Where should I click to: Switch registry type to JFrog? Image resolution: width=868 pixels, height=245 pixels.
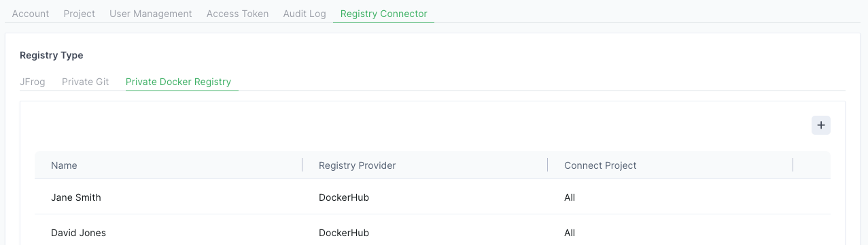pos(33,82)
